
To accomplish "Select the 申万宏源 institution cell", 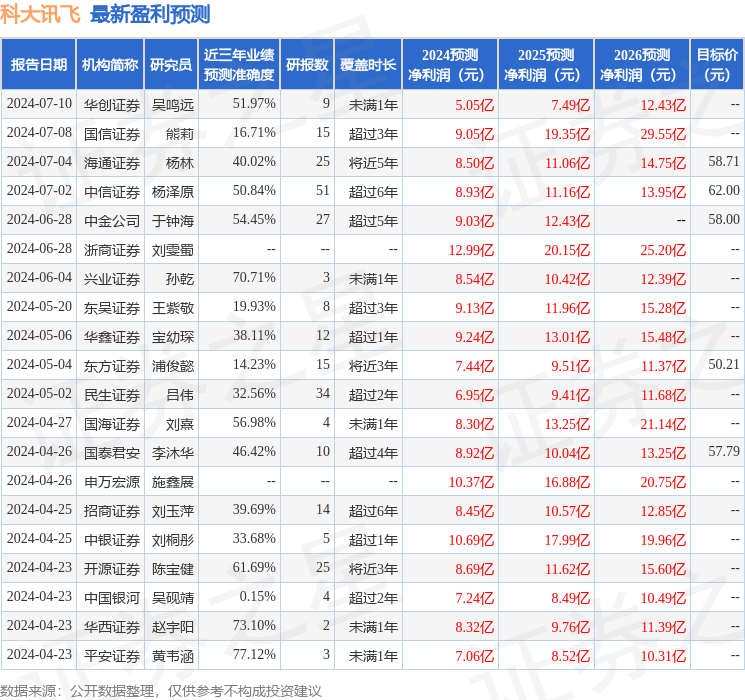I will tap(112, 482).
